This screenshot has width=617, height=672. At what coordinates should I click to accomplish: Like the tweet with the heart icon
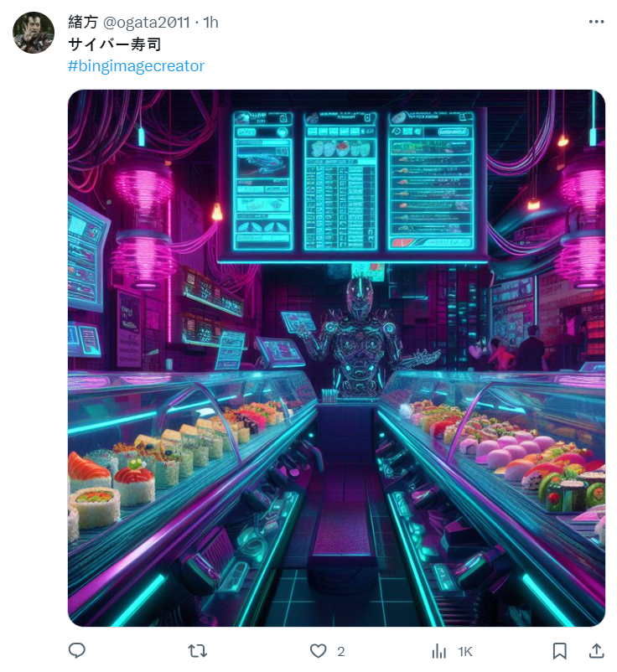coord(318,651)
